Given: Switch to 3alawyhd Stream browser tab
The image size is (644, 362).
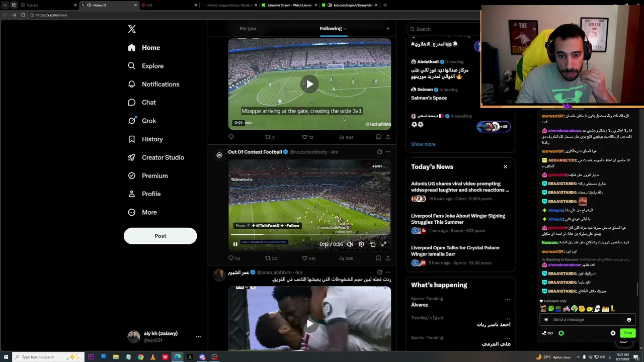Looking at the screenshot, I should coord(290,5).
